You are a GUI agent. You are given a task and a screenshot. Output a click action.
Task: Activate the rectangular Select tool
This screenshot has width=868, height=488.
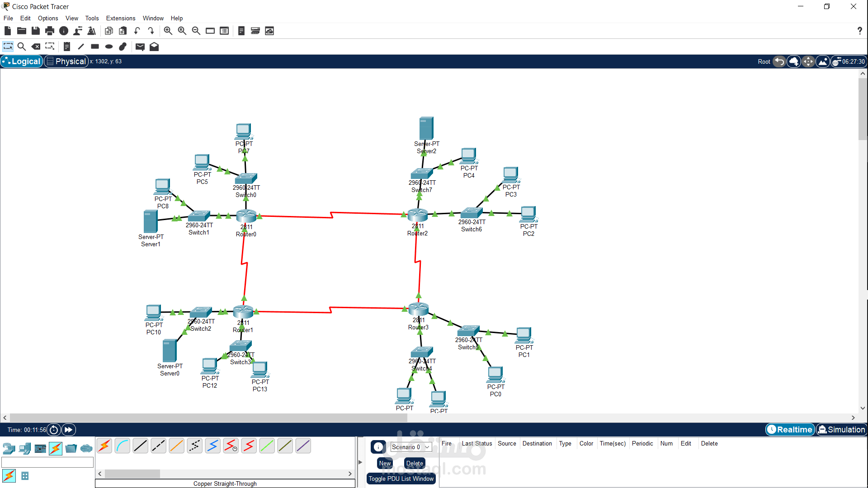coord(8,47)
